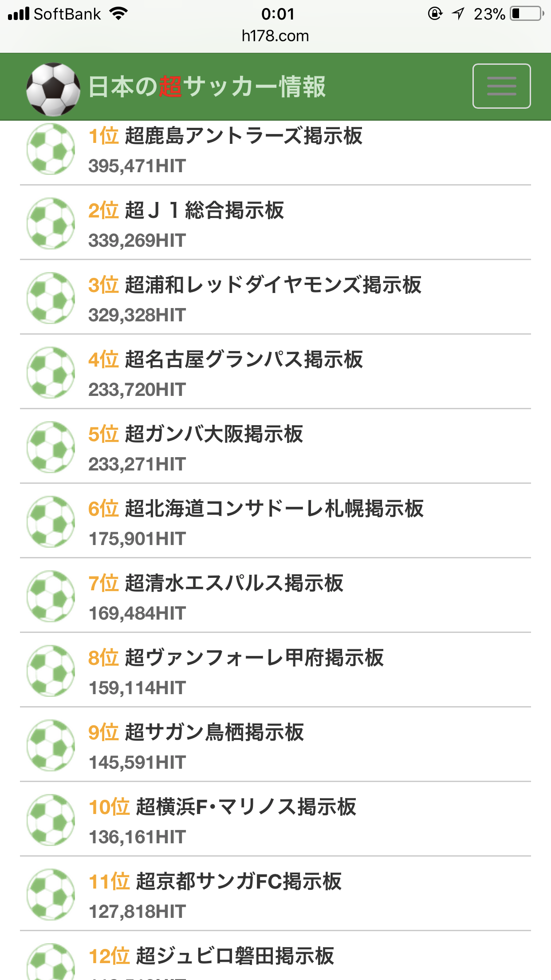Open the 超京都サンガFC掲示板 entry
Screen dimensions: 551x980
pyautogui.click(x=239, y=881)
